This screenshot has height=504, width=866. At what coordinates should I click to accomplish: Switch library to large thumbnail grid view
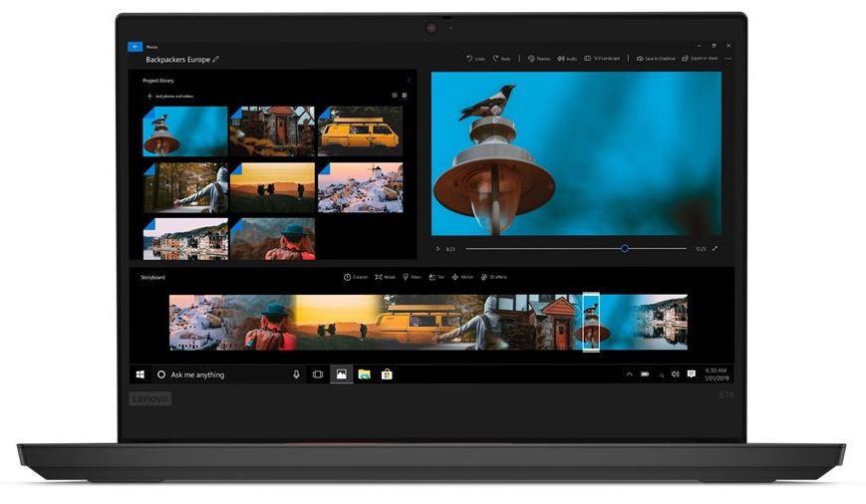(x=405, y=96)
